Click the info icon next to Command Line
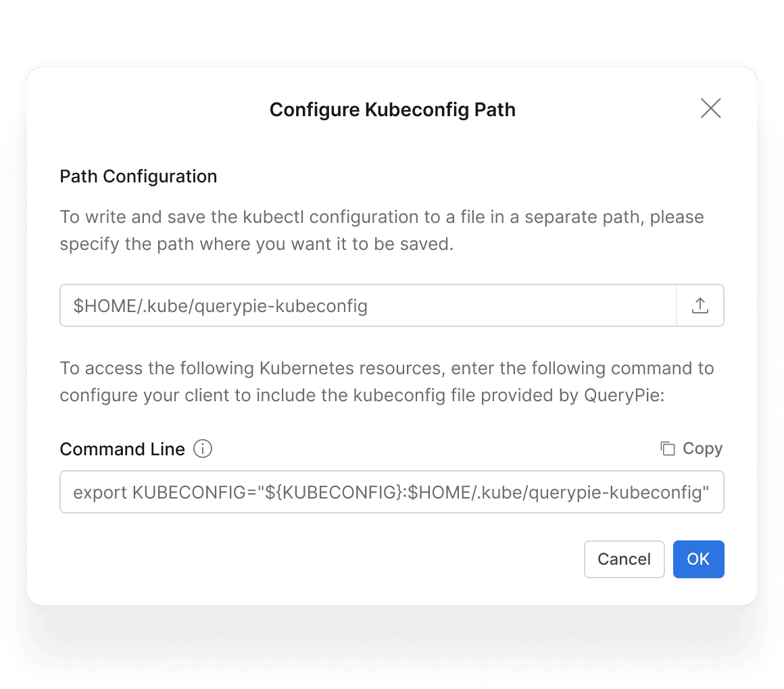784x689 pixels. pos(203,449)
